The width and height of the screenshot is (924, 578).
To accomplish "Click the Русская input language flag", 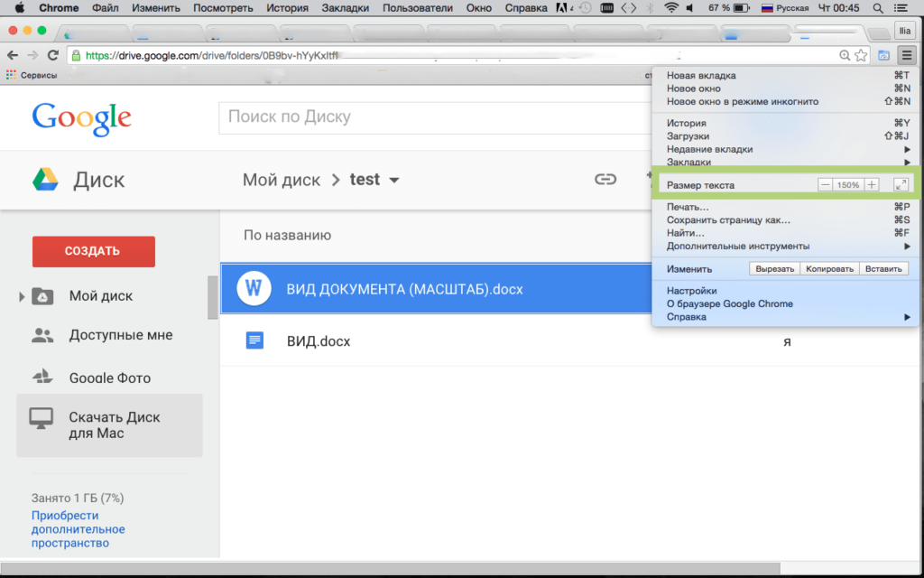I will [x=767, y=8].
